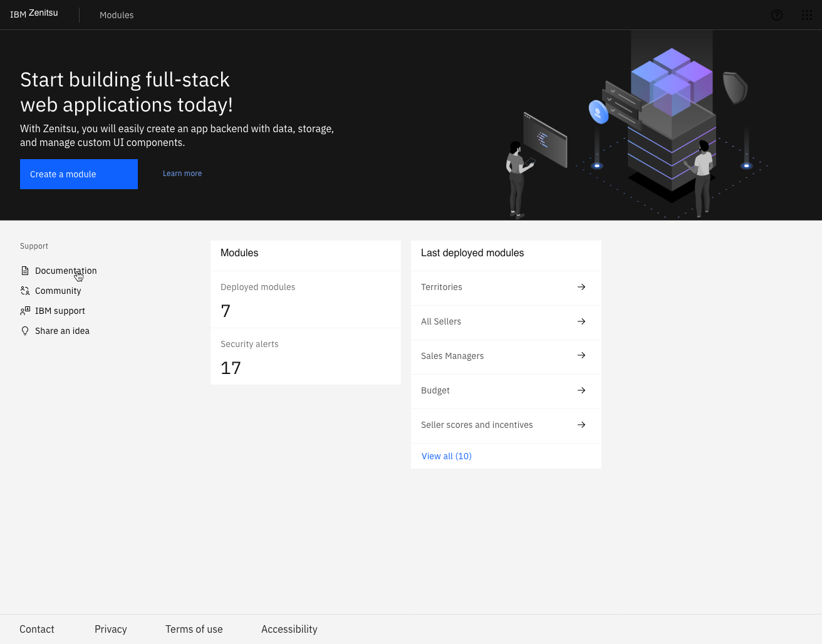The height and width of the screenshot is (644, 822).
Task: Click the IBM Zenitsu home logo
Action: pyautogui.click(x=34, y=13)
